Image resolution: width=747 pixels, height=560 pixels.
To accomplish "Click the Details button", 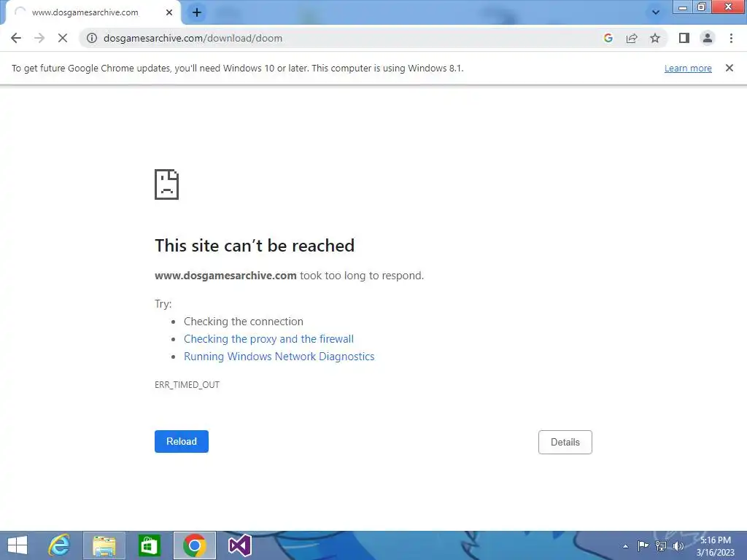I will pyautogui.click(x=565, y=442).
